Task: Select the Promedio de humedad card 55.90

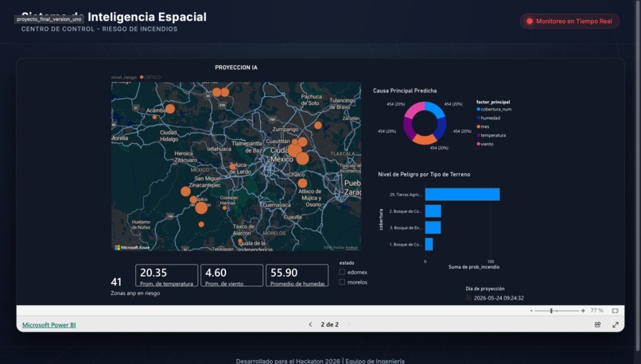Action: click(297, 275)
